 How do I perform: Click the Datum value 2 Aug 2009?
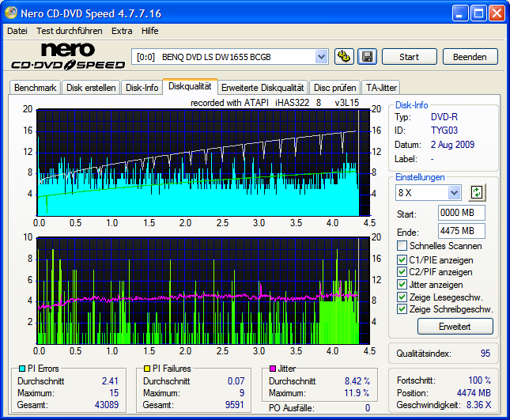tap(453, 145)
